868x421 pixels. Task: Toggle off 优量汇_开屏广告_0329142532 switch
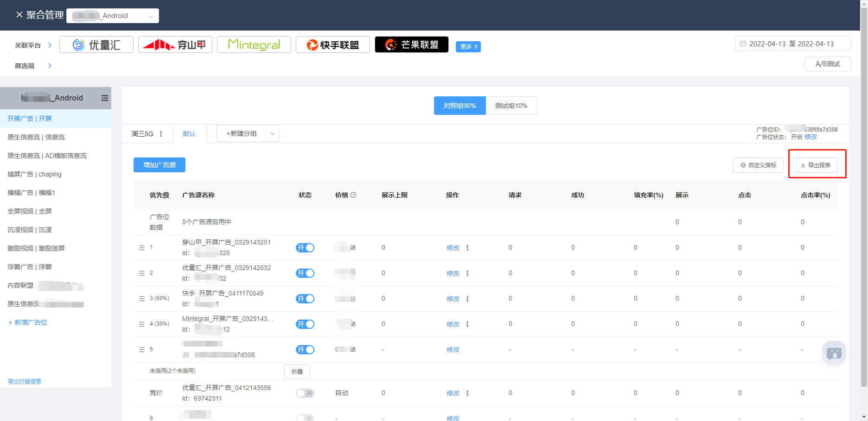(x=305, y=273)
